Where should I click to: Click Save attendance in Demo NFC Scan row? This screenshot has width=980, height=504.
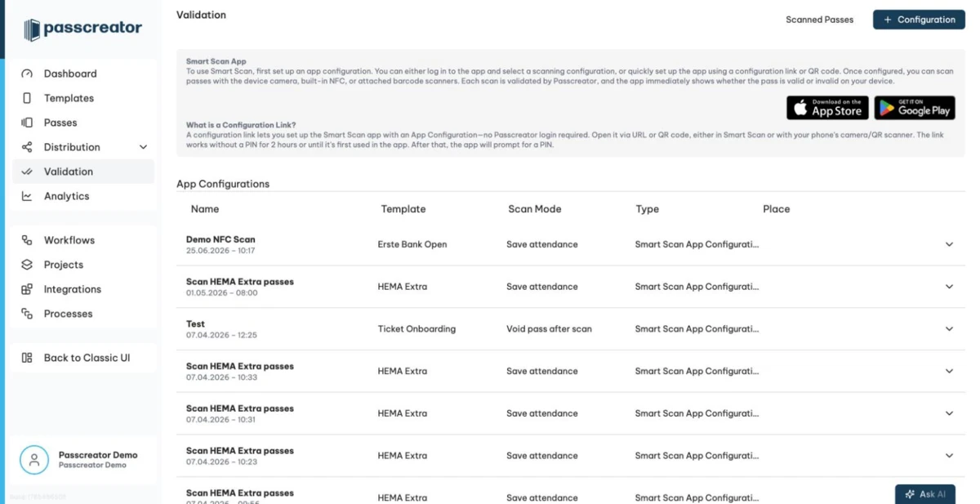542,244
